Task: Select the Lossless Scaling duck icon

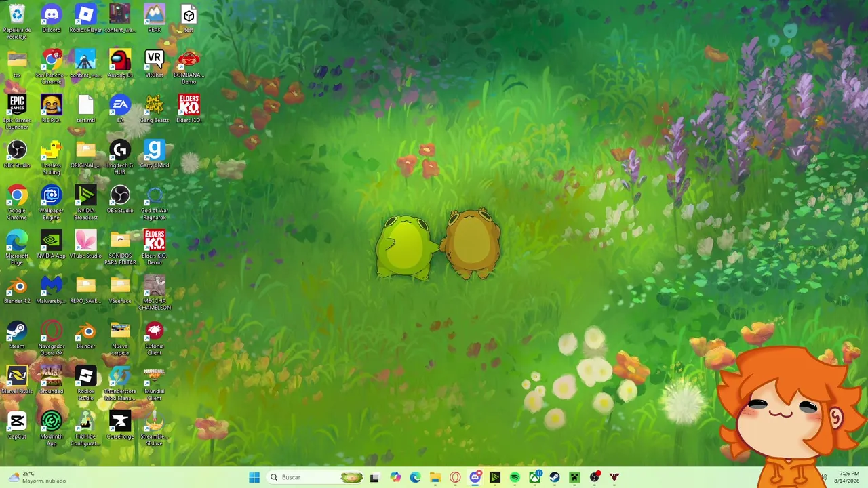Action: click(x=51, y=157)
